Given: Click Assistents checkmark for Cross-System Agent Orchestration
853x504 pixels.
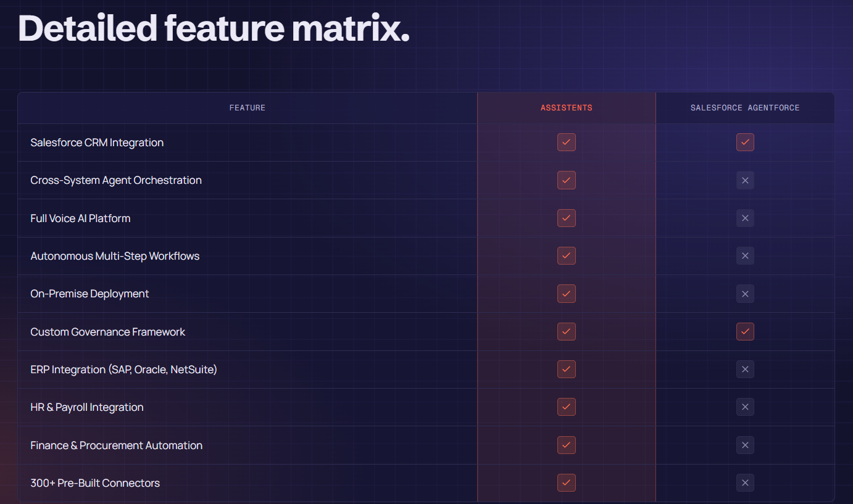Looking at the screenshot, I should (567, 180).
